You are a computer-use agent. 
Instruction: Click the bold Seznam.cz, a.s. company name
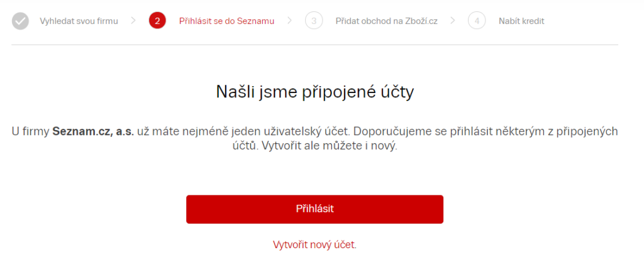pyautogui.click(x=93, y=132)
